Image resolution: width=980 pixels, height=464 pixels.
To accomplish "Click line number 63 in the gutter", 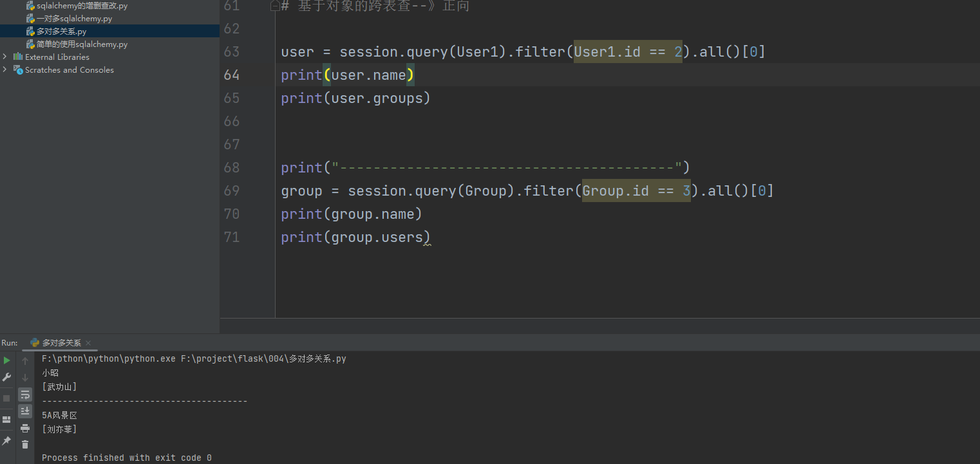I will point(232,51).
